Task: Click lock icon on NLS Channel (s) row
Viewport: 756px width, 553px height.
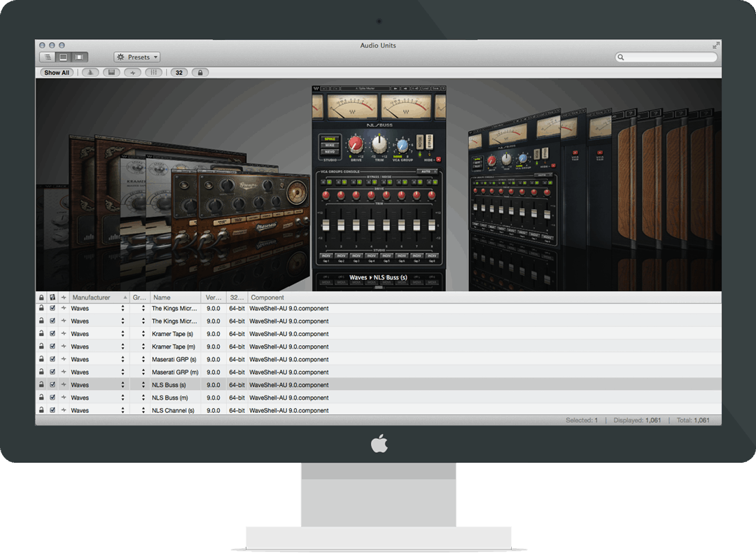Action: 41,409
